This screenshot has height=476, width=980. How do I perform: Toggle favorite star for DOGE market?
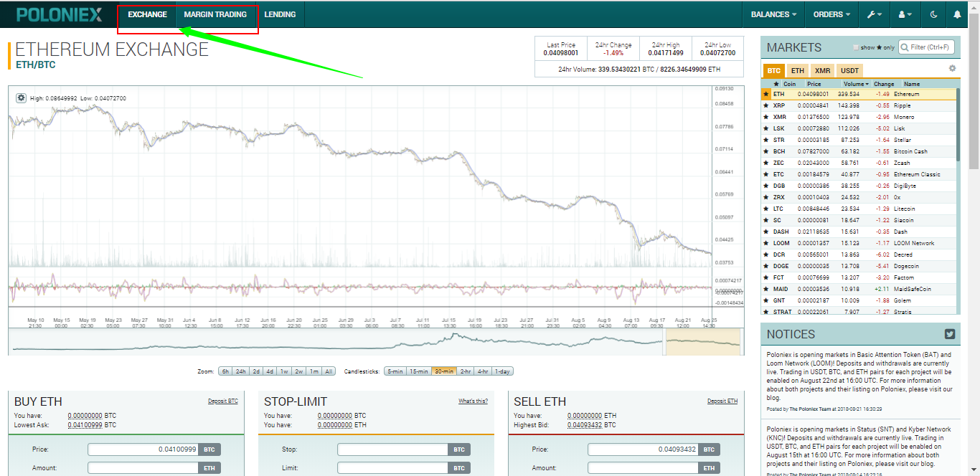tap(766, 266)
